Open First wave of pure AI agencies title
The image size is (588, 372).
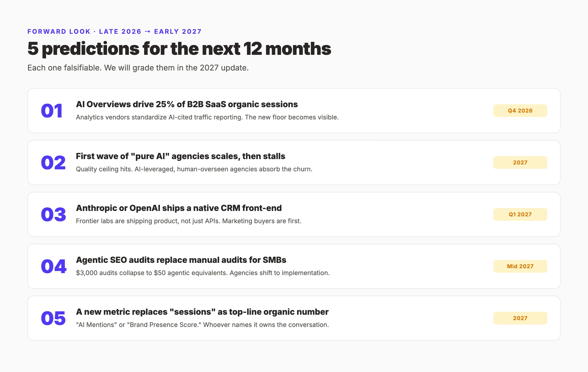pos(181,156)
